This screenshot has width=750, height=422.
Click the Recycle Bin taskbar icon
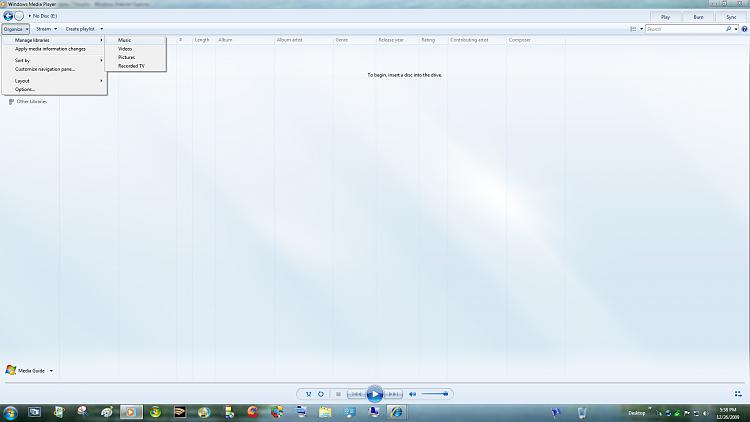[x=582, y=412]
